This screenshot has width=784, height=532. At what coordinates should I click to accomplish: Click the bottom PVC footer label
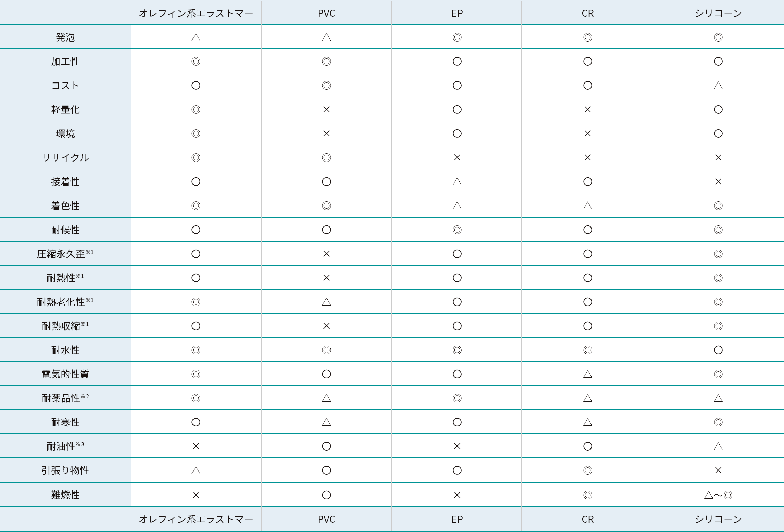pos(327,519)
